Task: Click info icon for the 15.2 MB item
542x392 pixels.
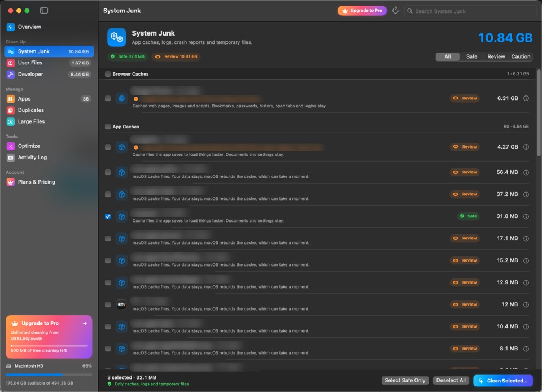Action: (526, 260)
